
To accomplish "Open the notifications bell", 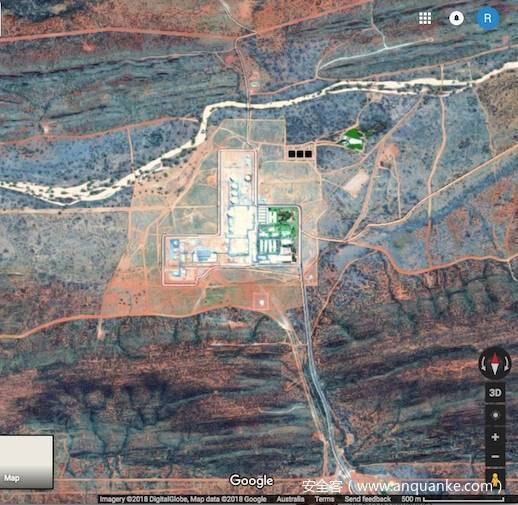I will click(x=456, y=18).
